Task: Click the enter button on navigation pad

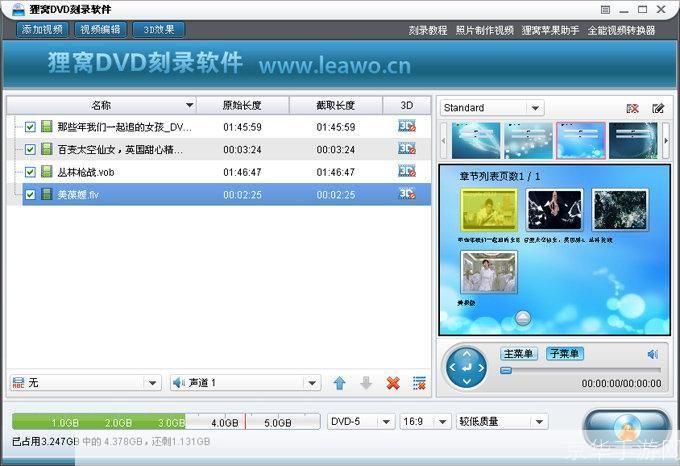Action: pos(467,368)
